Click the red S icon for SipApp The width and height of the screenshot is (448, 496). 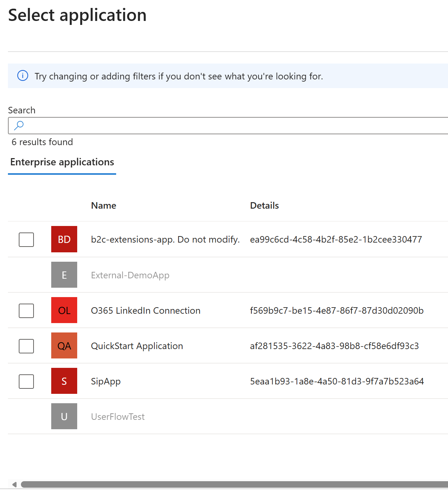click(x=64, y=381)
